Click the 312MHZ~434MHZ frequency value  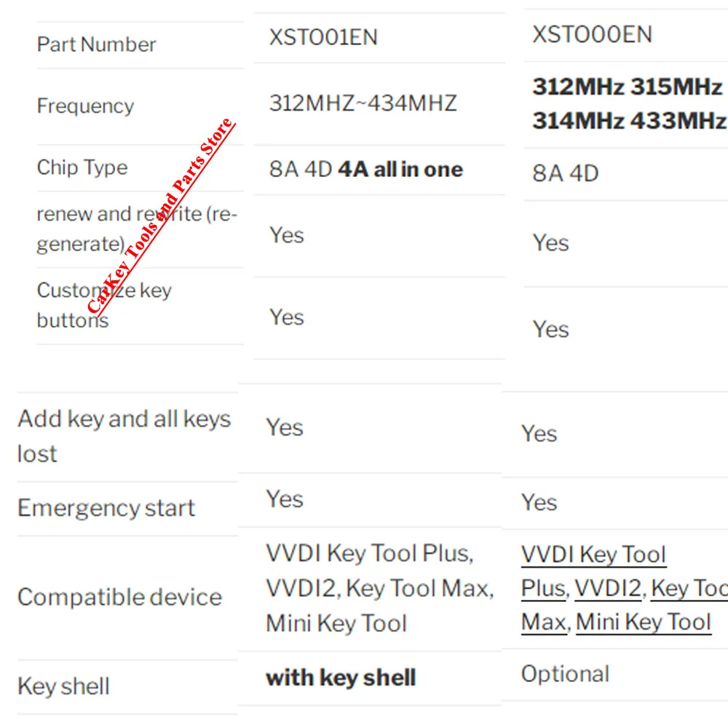(x=363, y=103)
